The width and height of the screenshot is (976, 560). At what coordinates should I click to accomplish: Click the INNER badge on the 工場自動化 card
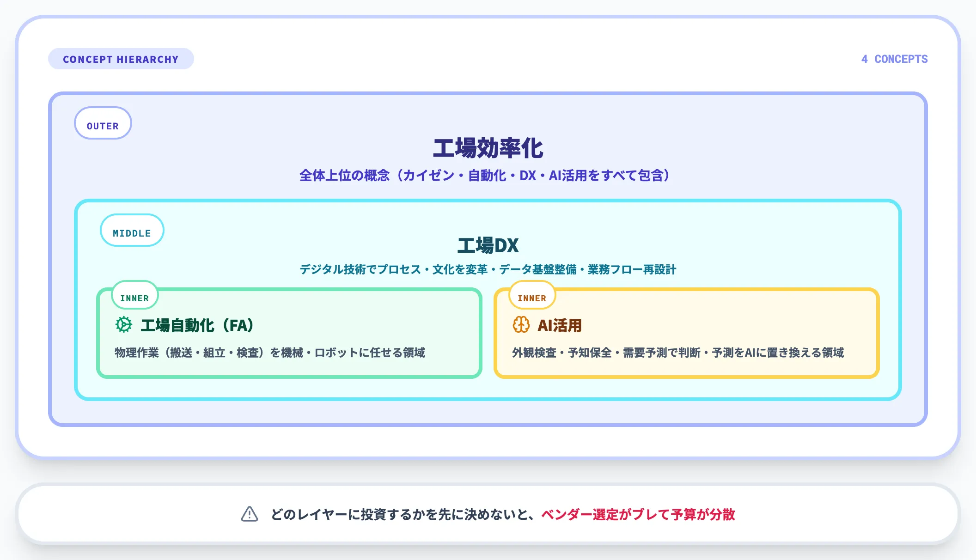tap(134, 296)
